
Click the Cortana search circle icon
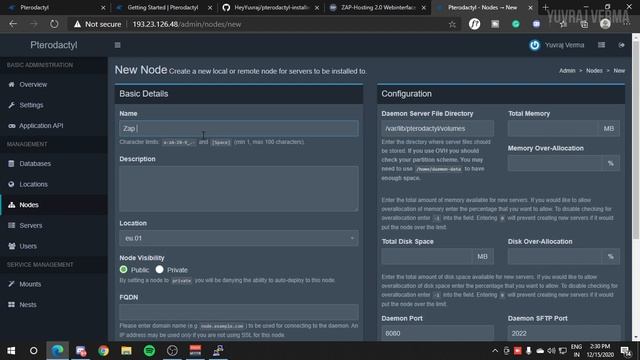click(x=33, y=351)
